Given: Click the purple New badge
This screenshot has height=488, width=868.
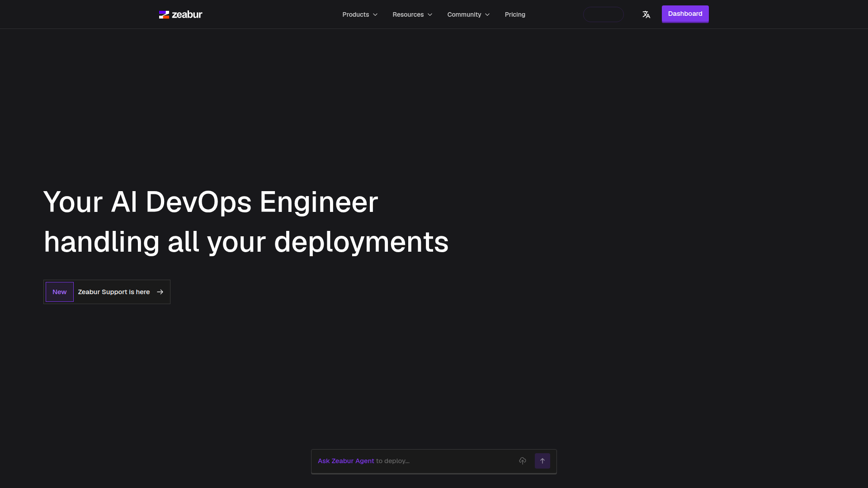Looking at the screenshot, I should pyautogui.click(x=60, y=292).
